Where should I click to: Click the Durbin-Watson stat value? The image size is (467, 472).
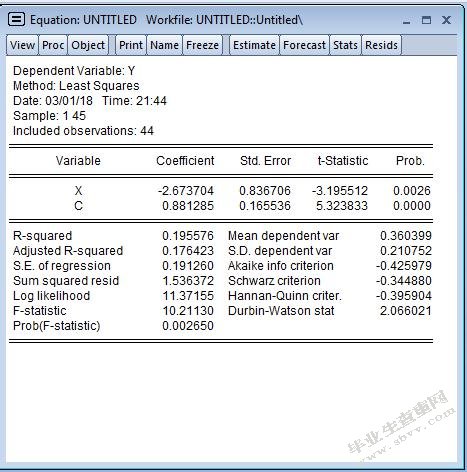coord(406,311)
